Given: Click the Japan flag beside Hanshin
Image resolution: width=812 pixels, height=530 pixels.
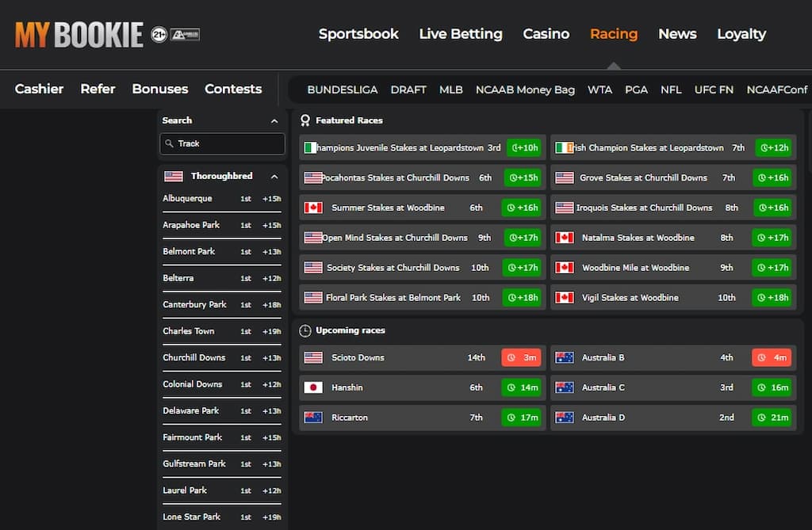Looking at the screenshot, I should 313,387.
